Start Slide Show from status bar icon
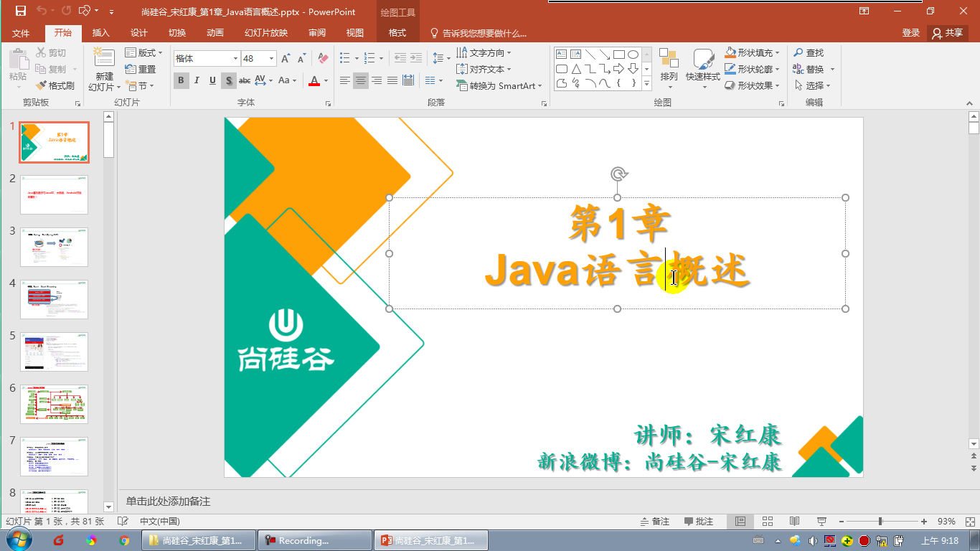Viewport: 980px width, 551px height. 821,522
